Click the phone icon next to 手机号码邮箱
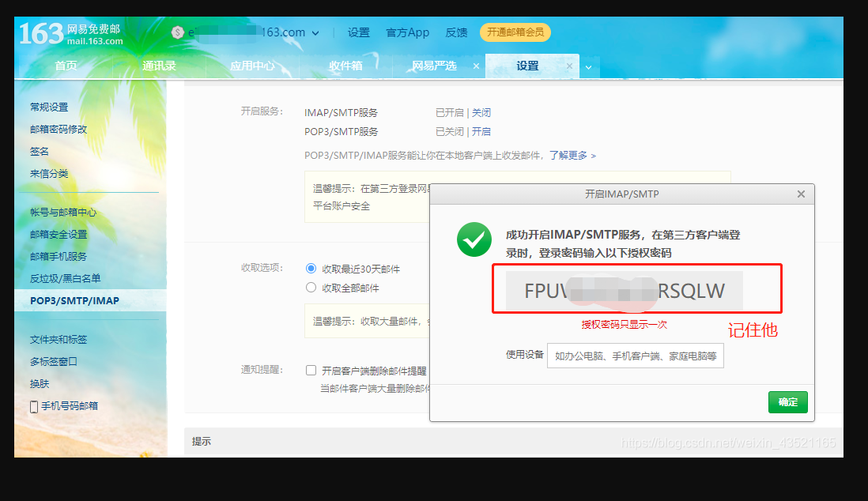Viewport: 868px width, 501px height. 33,406
